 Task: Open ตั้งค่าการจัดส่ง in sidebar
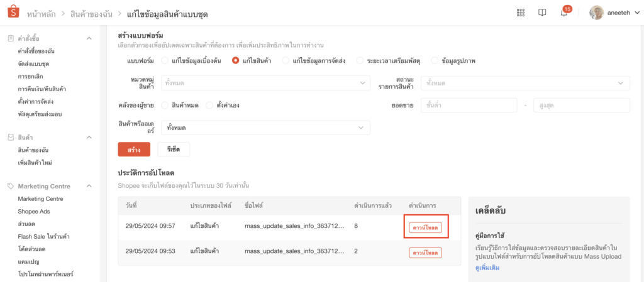[36, 101]
